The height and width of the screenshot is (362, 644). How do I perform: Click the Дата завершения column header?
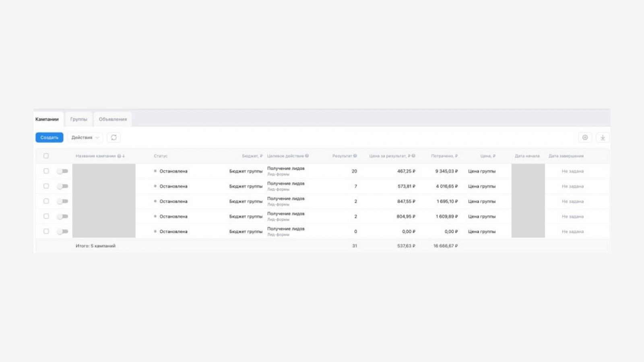coord(566,156)
